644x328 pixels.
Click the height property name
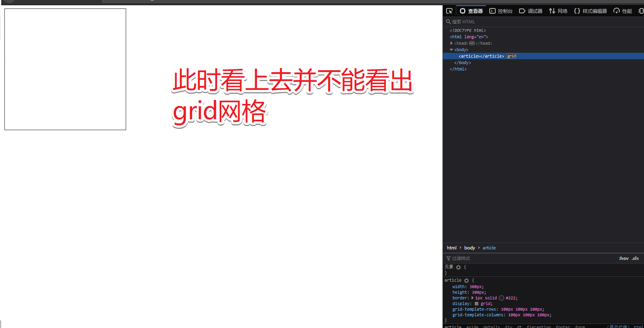460,293
